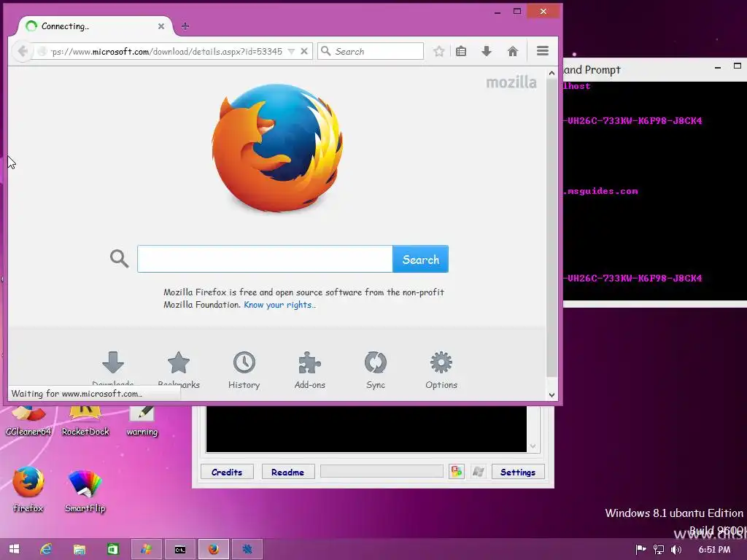Go to Firefox home page icon
Image resolution: width=747 pixels, height=560 pixels.
(513, 52)
